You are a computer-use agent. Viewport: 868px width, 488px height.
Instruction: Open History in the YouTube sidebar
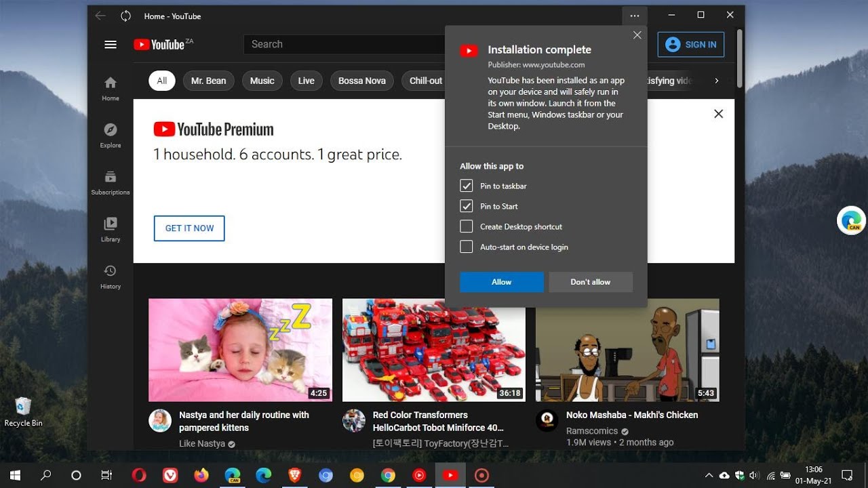click(x=111, y=277)
